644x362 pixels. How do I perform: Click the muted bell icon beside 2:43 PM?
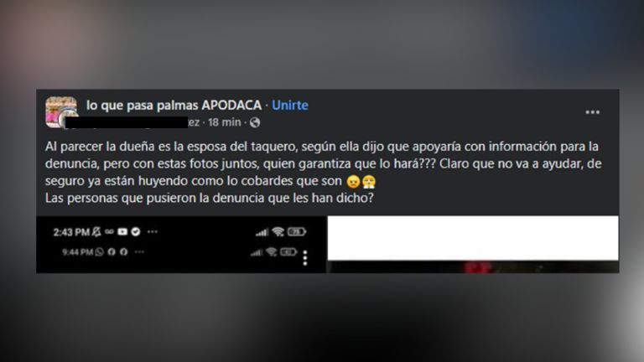[96, 232]
